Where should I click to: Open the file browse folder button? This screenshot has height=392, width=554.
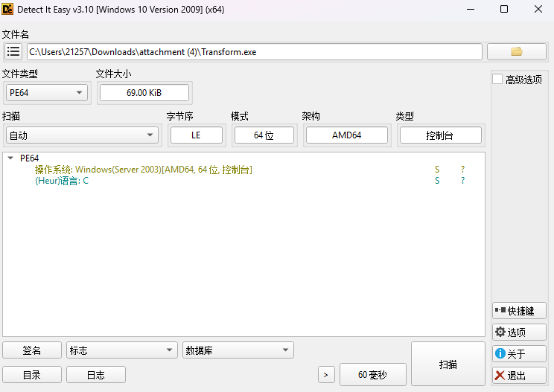click(517, 52)
